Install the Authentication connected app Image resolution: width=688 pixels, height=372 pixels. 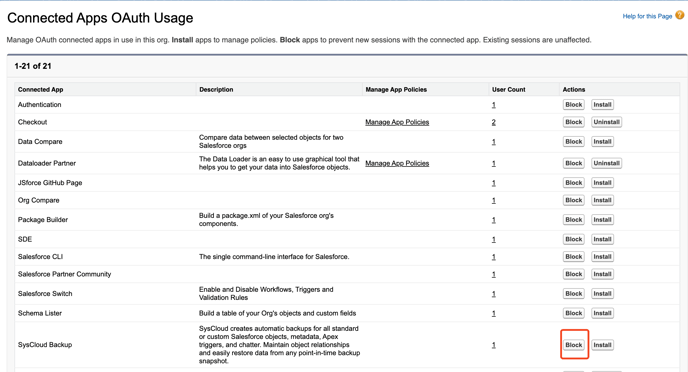click(x=602, y=104)
